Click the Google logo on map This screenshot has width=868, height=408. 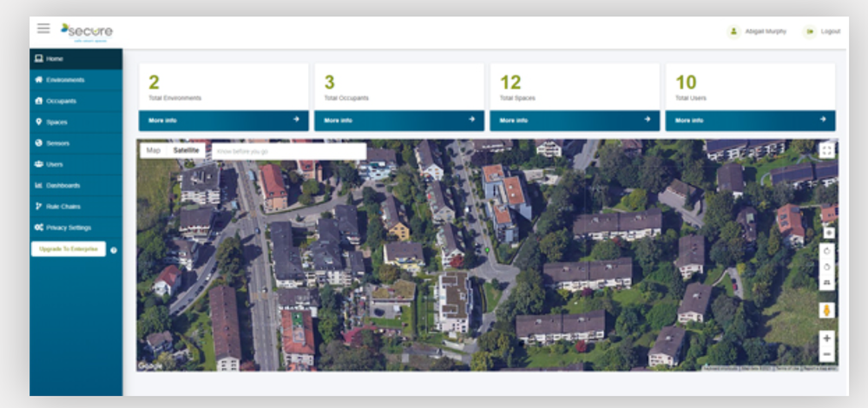click(x=149, y=366)
